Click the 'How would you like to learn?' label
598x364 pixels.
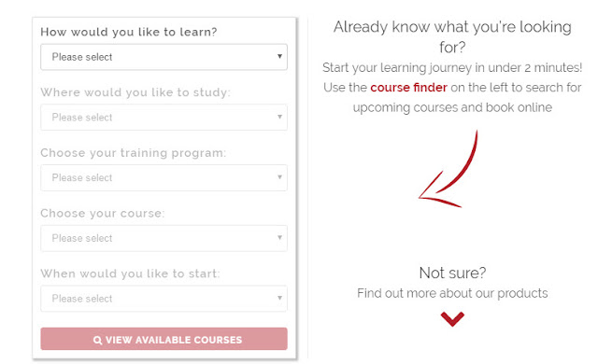129,32
